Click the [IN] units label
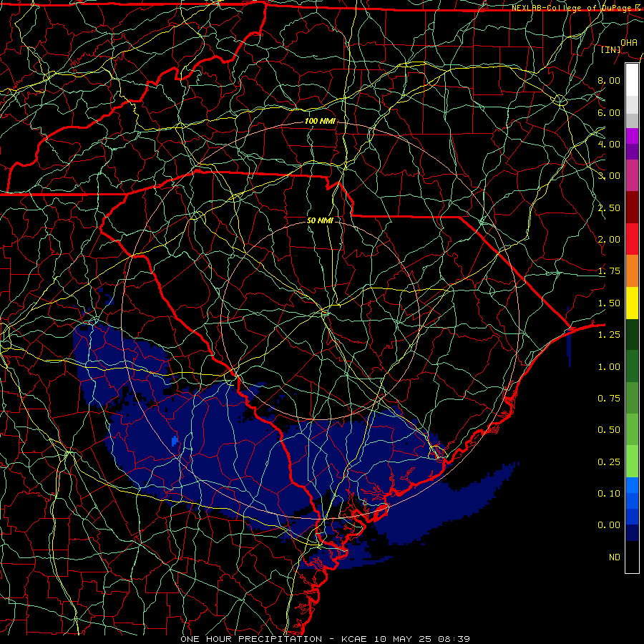This screenshot has height=644, width=644. pyautogui.click(x=611, y=49)
